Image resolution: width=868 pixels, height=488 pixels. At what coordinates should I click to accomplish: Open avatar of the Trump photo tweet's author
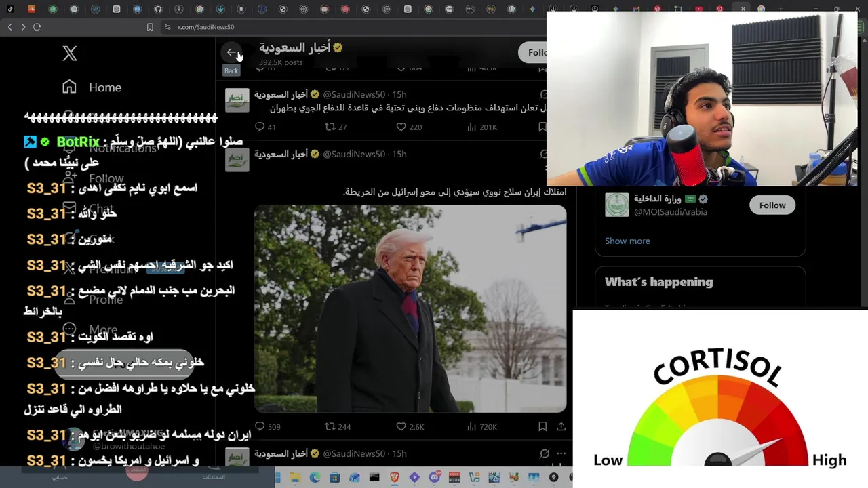point(237,160)
